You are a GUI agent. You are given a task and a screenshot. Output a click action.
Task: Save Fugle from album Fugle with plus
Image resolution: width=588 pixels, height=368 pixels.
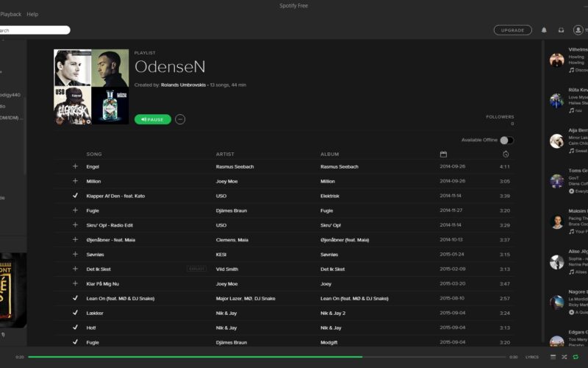pyautogui.click(x=75, y=210)
